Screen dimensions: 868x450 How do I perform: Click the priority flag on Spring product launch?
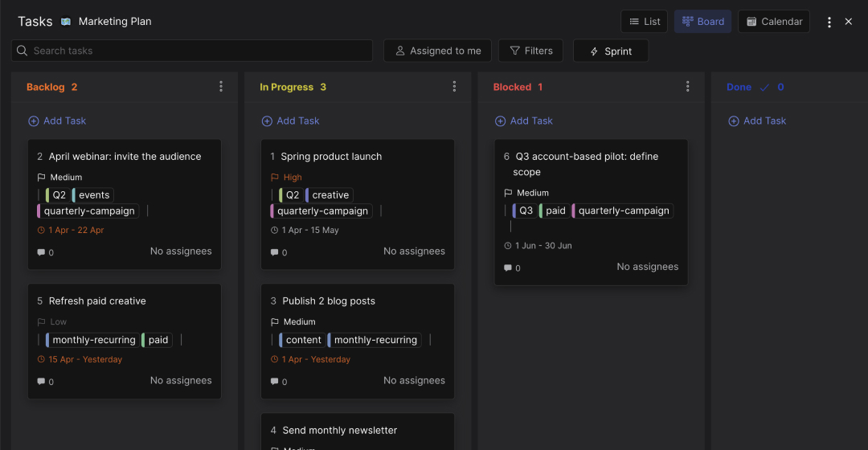point(275,177)
